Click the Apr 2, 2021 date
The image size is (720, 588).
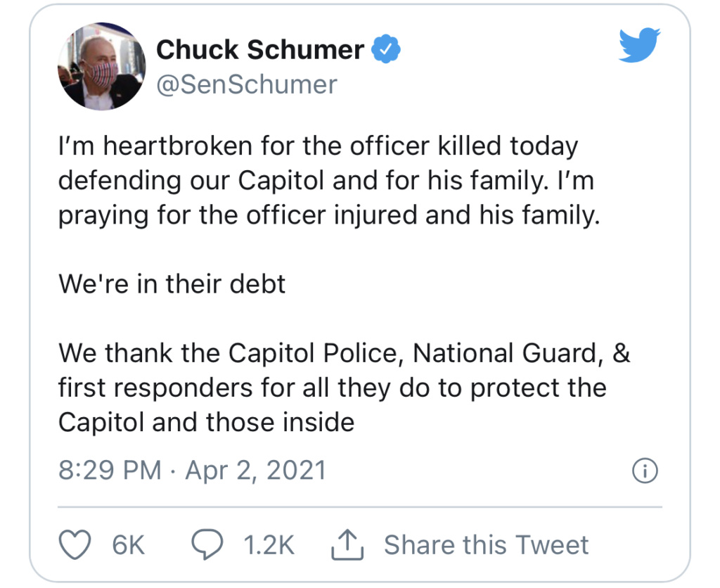pos(255,471)
